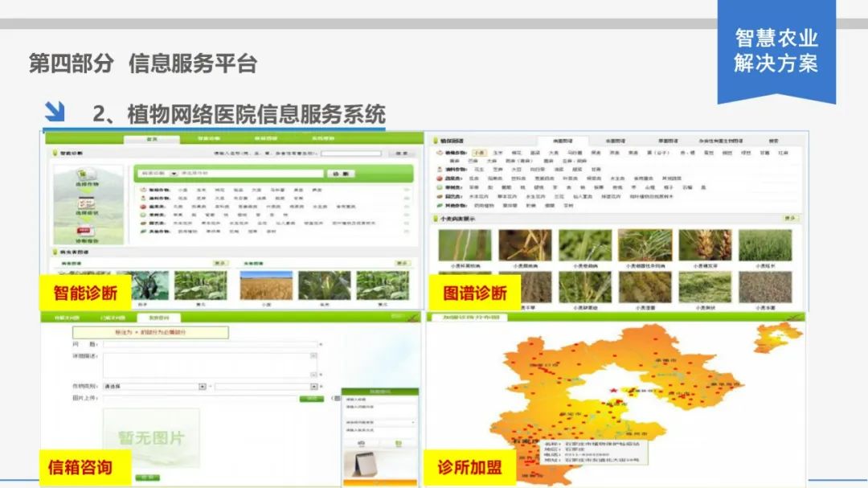This screenshot has height=488, width=868.
Task: Click the red star marker on the clinic map
Action: 613,391
